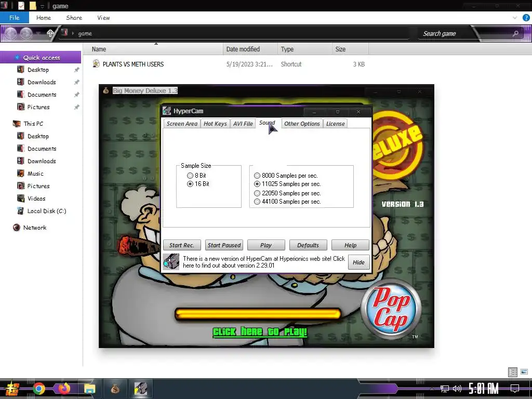This screenshot has width=532, height=399.
Task: Select the 8 Bit sample size option
Action: tap(196, 176)
